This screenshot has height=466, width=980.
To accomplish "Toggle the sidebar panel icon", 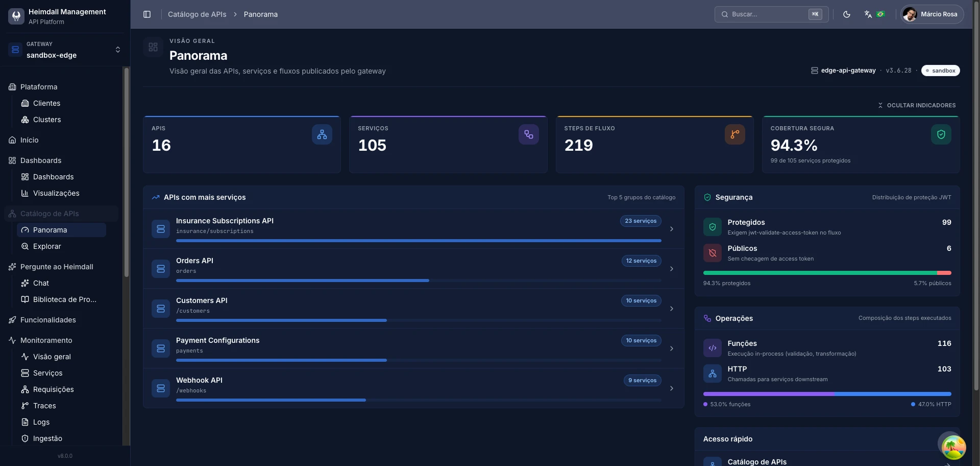I will coord(147,14).
